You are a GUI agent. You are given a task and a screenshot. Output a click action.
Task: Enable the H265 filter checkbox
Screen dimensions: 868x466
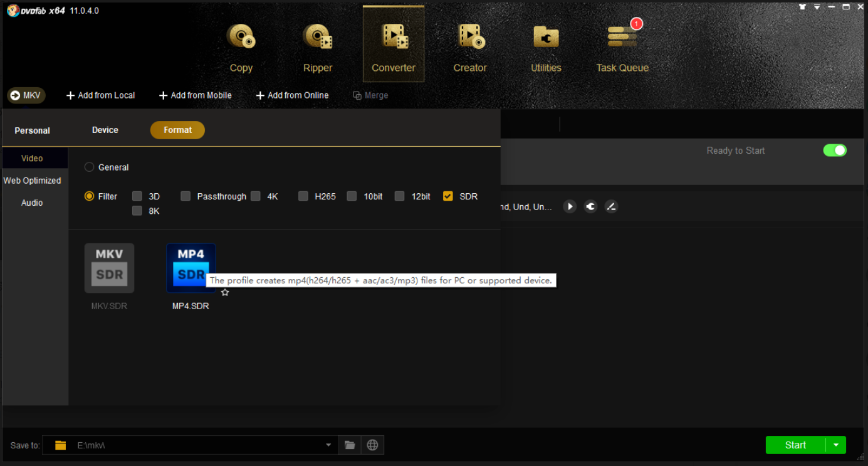pos(303,196)
